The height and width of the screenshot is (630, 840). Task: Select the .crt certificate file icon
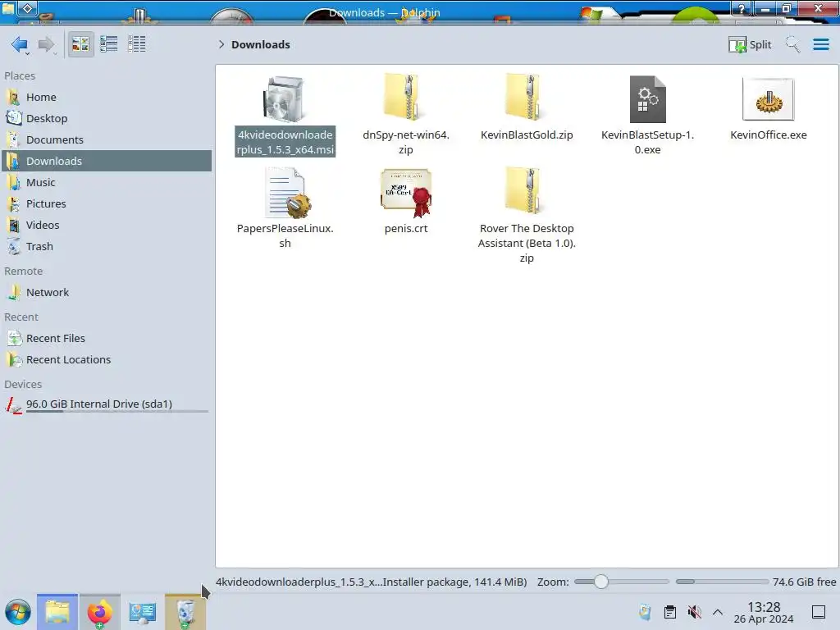pyautogui.click(x=405, y=192)
